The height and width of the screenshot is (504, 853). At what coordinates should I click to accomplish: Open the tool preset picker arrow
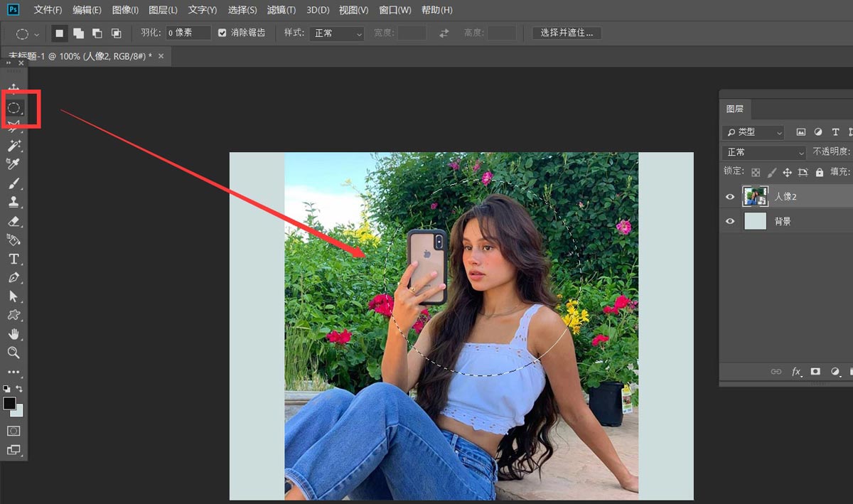pyautogui.click(x=36, y=34)
